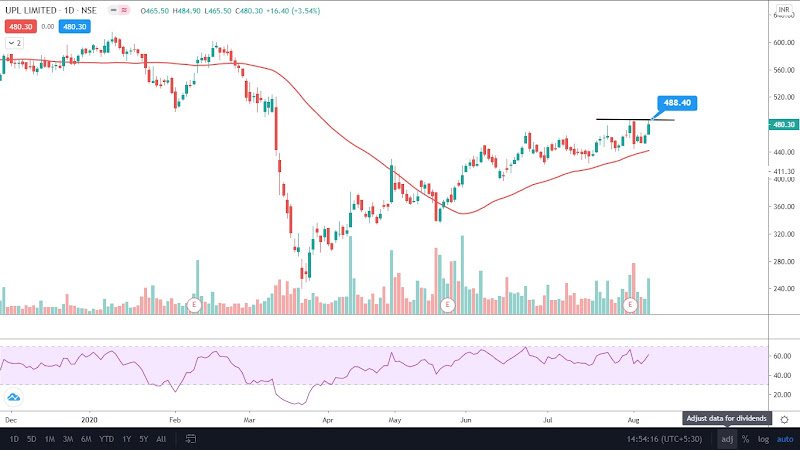The image size is (800, 450).
Task: Open the INR currency selector
Action: 784,10
